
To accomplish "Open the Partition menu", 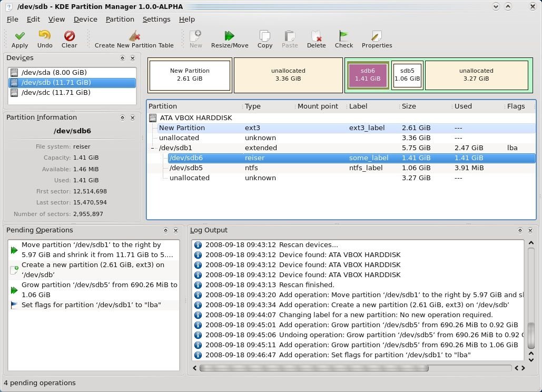I will click(x=120, y=19).
